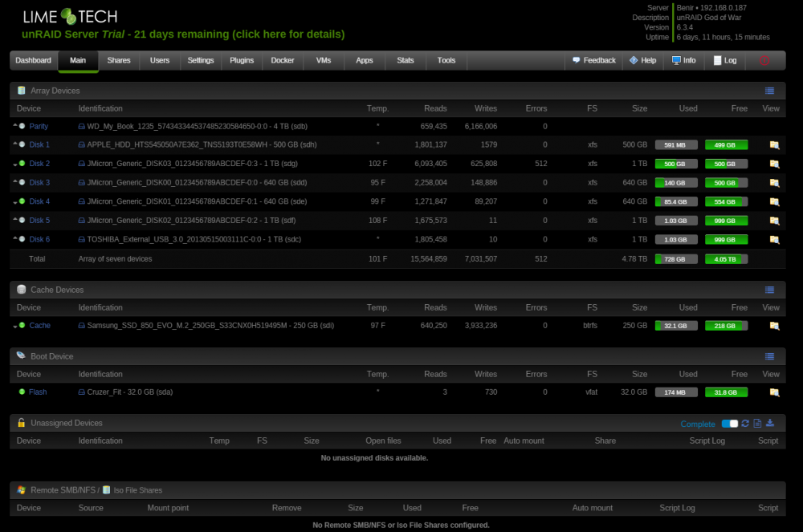Viewport: 803px width, 532px height.
Task: Click the JMicron DISK03 disk log icon
Action: tap(81, 164)
